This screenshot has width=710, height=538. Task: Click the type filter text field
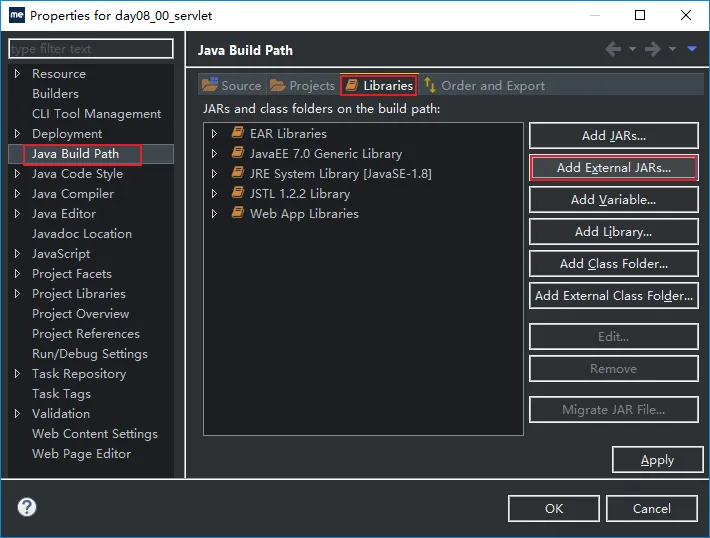(90, 48)
